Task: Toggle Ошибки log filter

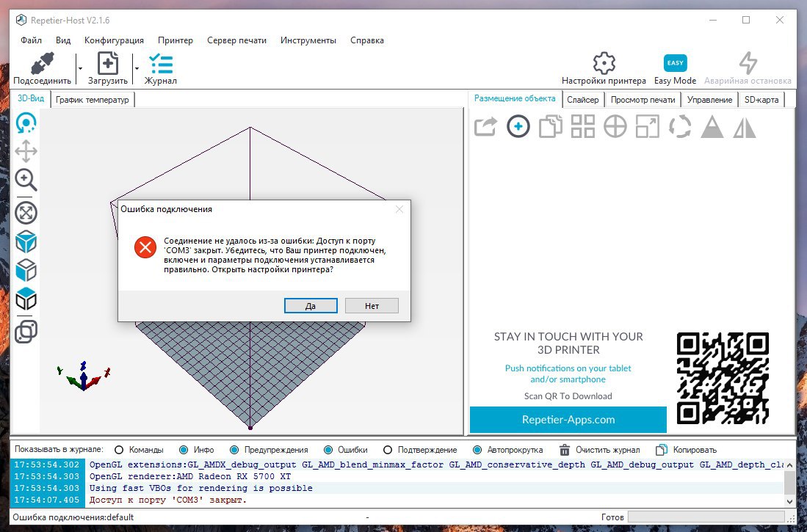Action: tap(345, 450)
